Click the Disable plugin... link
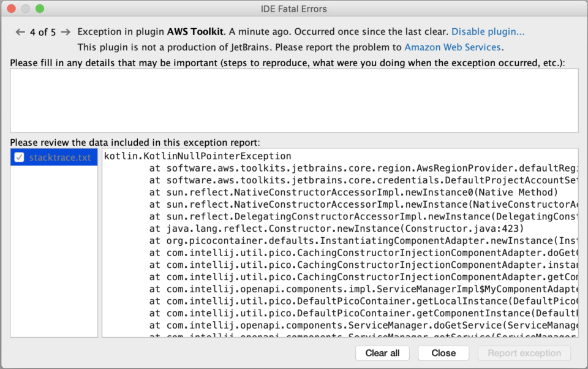Screen dimensions: 588x369 (x=488, y=31)
